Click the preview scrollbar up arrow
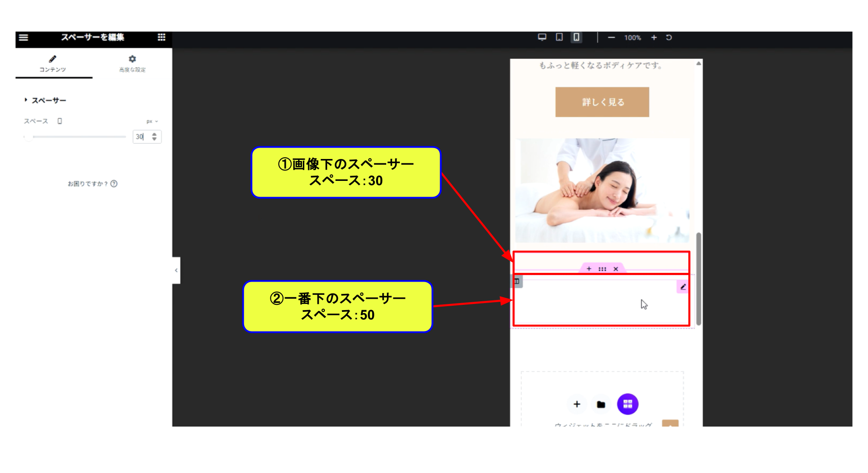868x473 pixels. (x=699, y=64)
